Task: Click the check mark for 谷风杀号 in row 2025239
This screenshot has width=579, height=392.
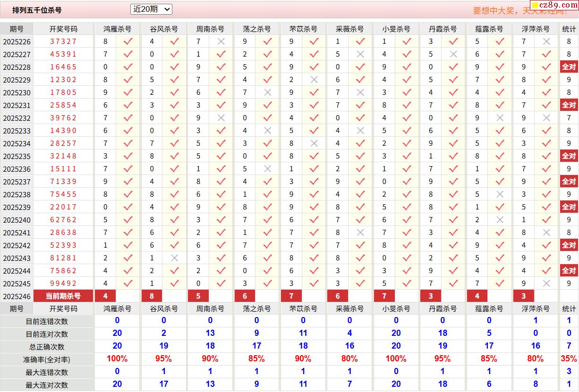Action: 175,207
